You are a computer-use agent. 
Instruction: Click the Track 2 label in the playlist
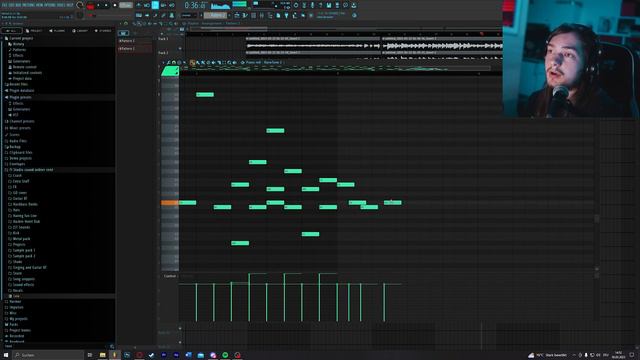(163, 53)
